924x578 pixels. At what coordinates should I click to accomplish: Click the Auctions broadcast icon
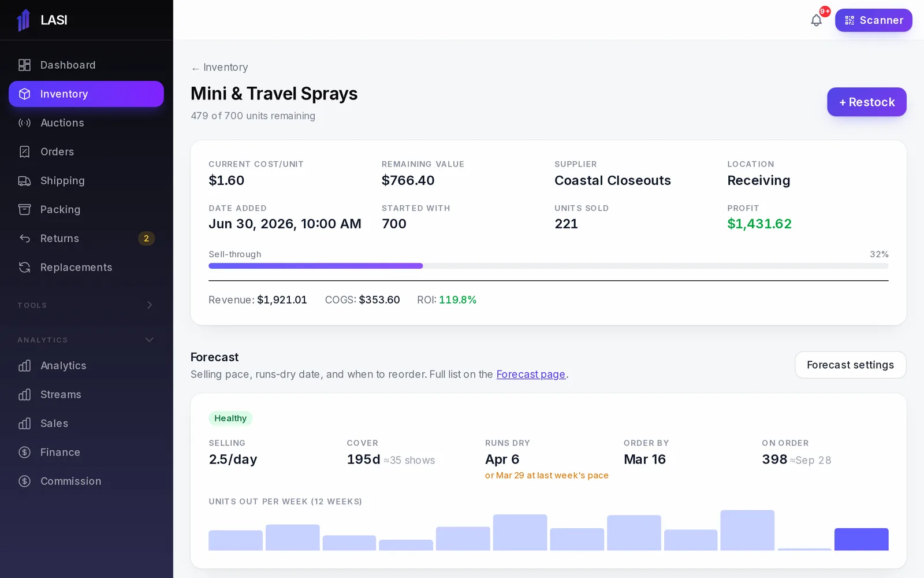(24, 123)
